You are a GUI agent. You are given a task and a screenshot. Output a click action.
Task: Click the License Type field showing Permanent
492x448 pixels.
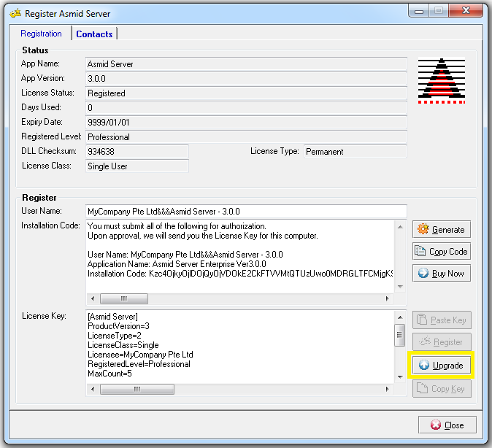(x=355, y=152)
